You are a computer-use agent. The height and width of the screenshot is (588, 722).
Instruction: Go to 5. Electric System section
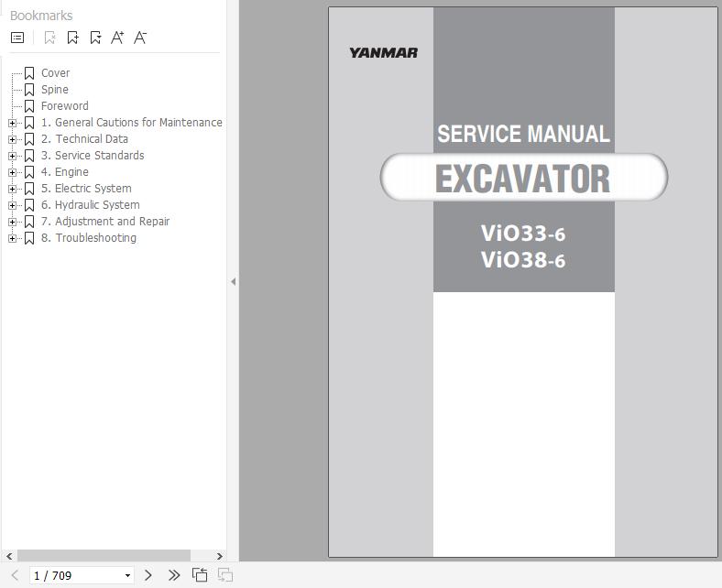point(86,189)
